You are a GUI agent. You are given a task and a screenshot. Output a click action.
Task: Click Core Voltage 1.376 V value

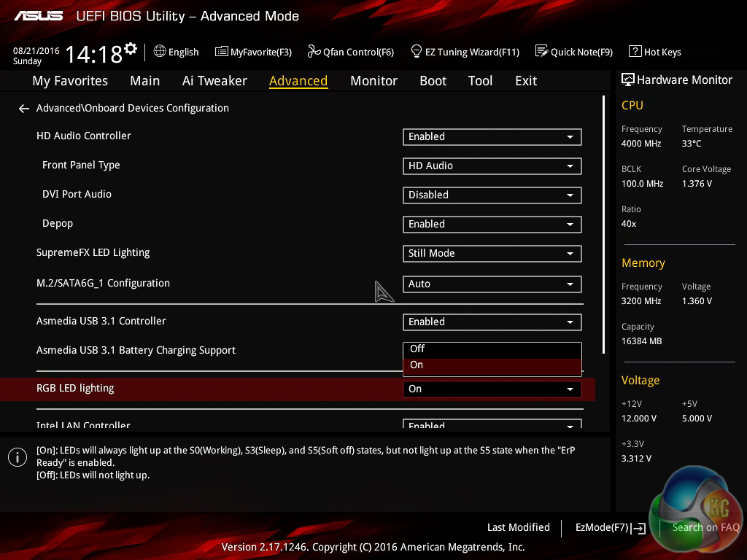point(697,183)
